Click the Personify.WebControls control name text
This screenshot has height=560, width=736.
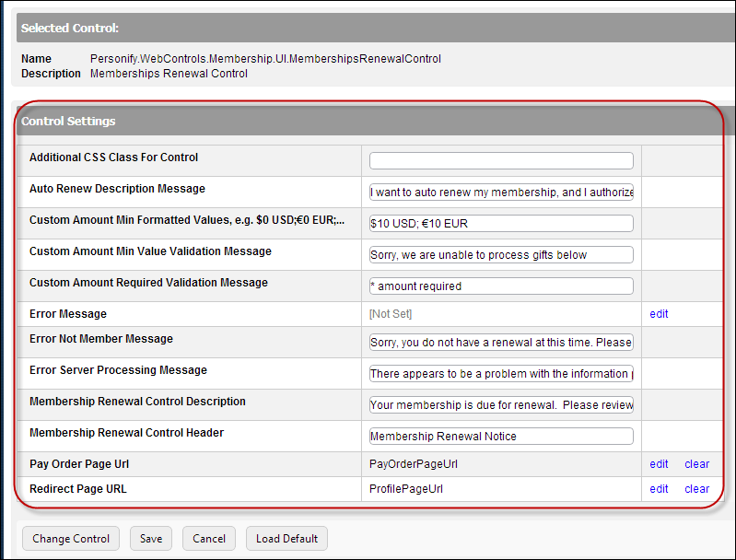[265, 59]
